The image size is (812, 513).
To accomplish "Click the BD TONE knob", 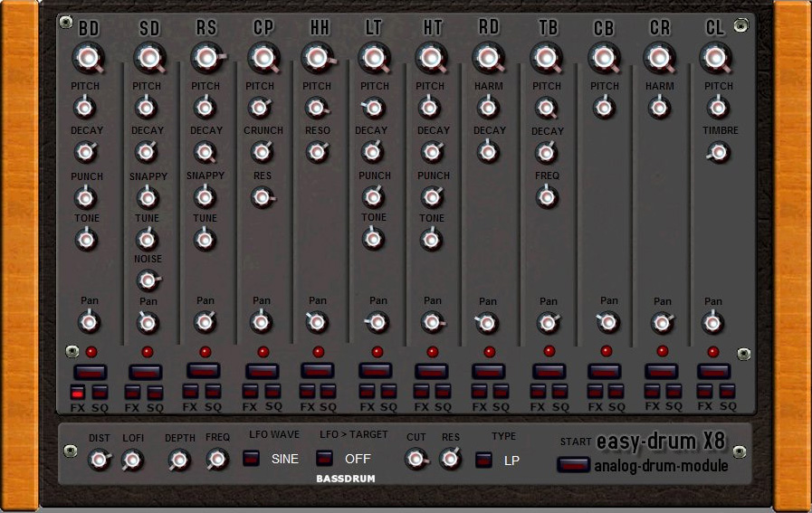I will click(x=86, y=240).
